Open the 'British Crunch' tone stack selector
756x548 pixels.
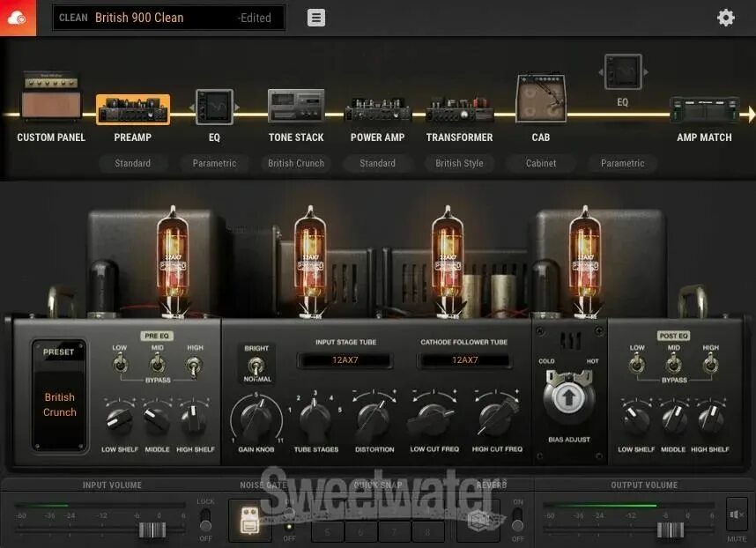coord(296,163)
